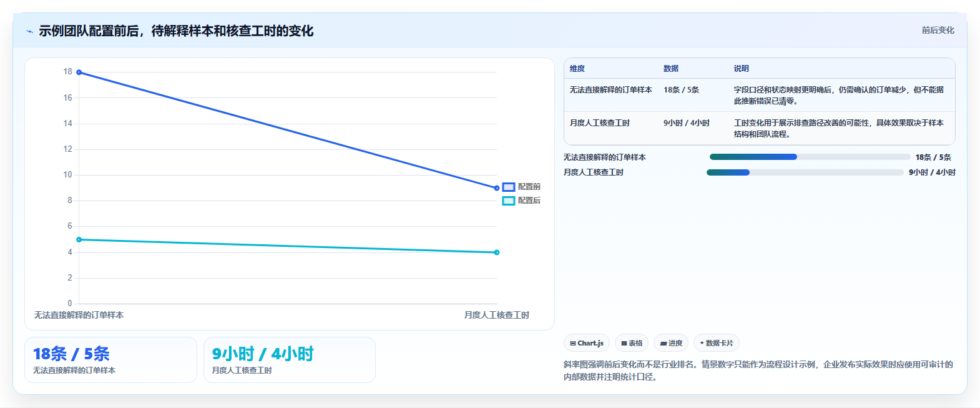
Task: Click the description starting 工时变化用于展示
Action: tap(839, 129)
